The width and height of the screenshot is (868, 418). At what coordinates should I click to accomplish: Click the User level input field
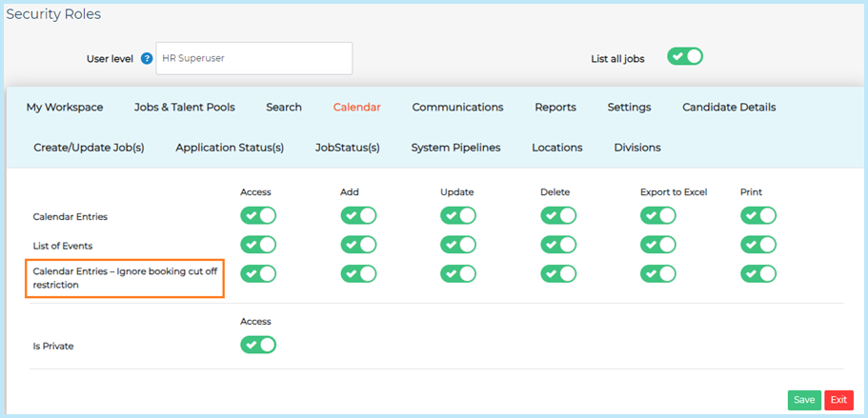click(x=254, y=58)
